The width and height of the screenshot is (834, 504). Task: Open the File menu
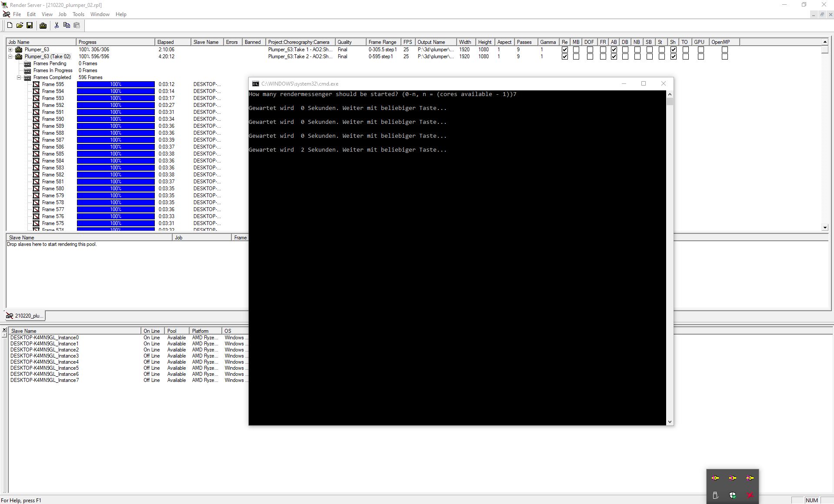pyautogui.click(x=17, y=14)
